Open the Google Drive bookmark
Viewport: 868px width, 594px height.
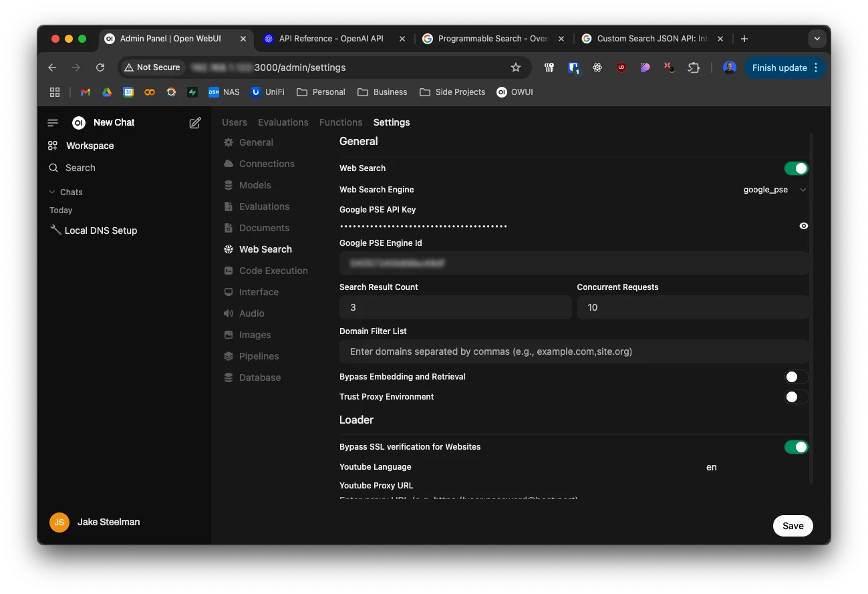click(107, 92)
